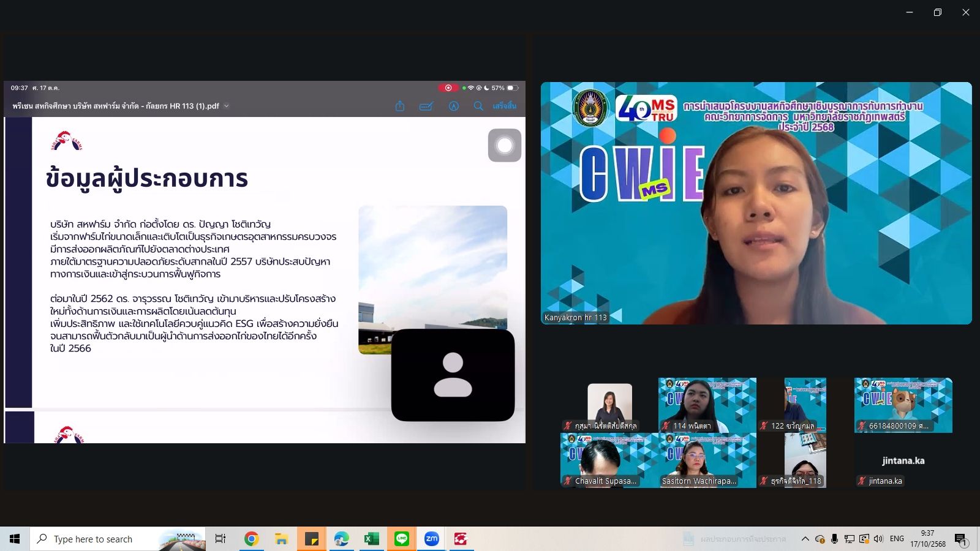This screenshot has height=551, width=980.
Task: Open Zoom from the taskbar
Action: pyautogui.click(x=432, y=539)
